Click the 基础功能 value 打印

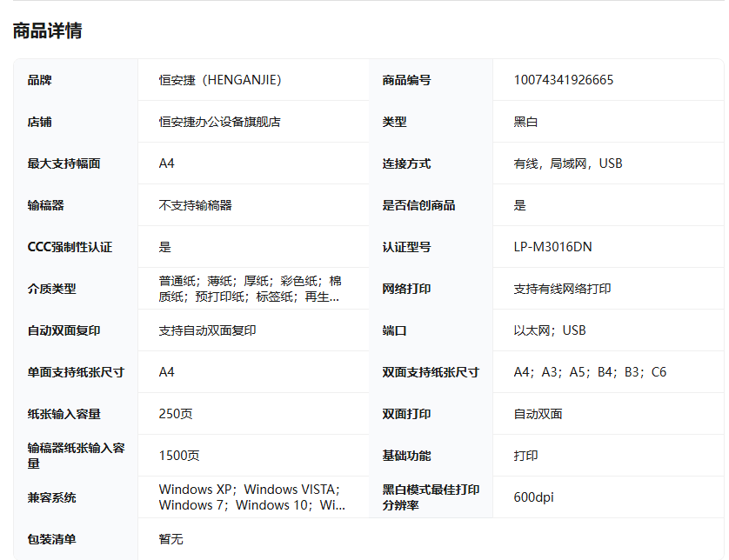[525, 456]
